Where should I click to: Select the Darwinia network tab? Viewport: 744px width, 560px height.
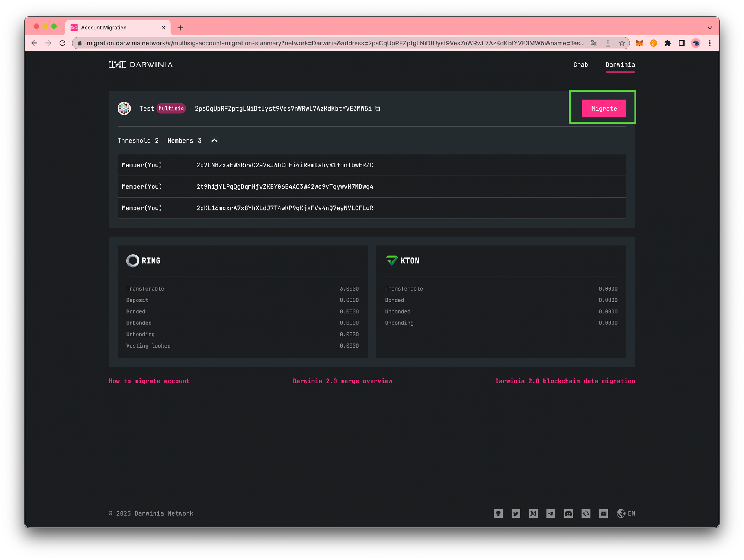tap(620, 65)
